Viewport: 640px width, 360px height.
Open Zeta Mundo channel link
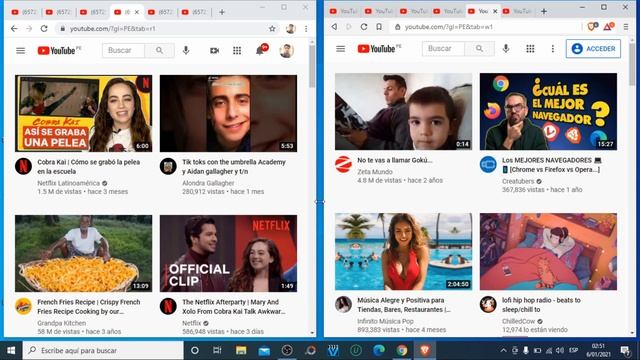[x=375, y=172]
